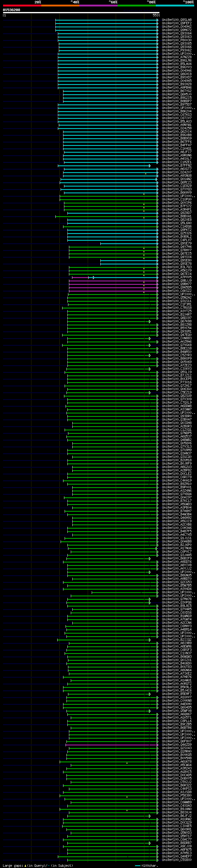Click the UniRef100_B7FFN2 label

pyautogui.click(x=177, y=165)
